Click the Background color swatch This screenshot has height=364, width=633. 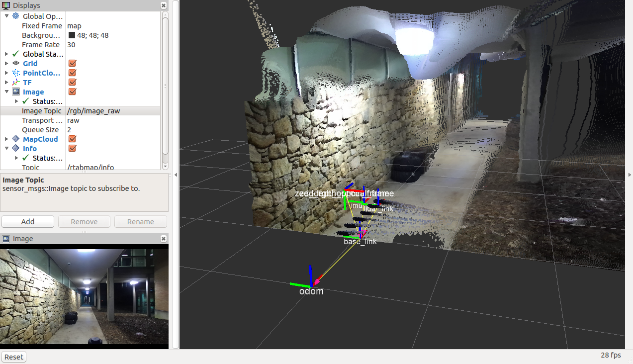72,35
